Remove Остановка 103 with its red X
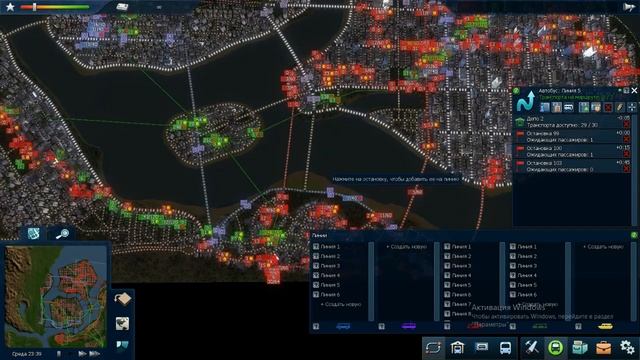The height and width of the screenshot is (360, 640). 627,169
